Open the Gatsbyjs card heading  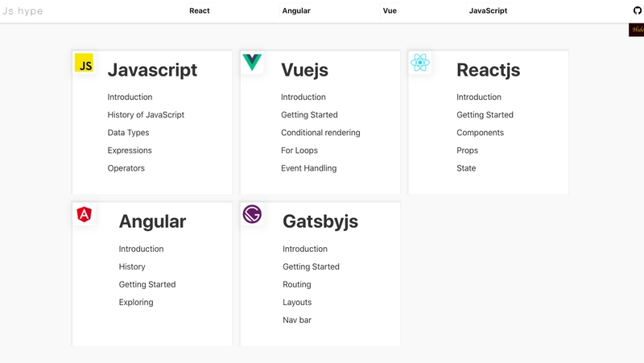[x=320, y=221]
